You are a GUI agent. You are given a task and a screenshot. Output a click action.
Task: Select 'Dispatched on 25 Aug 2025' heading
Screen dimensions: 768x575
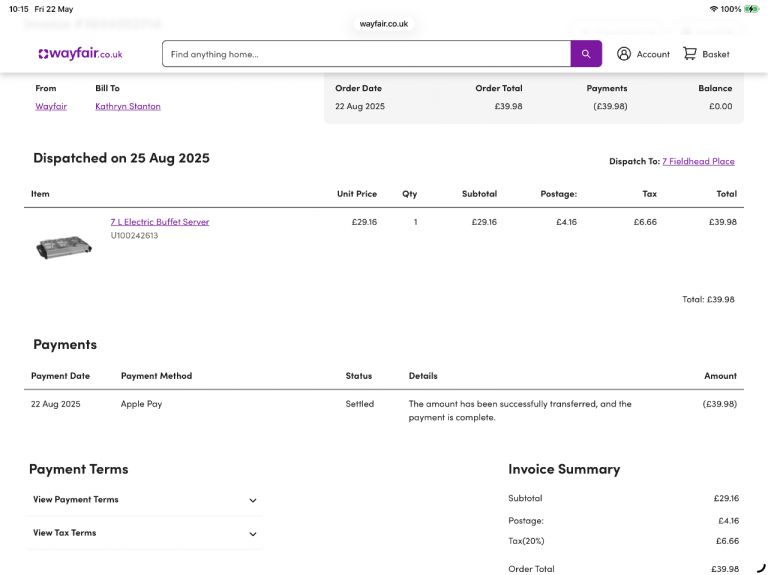121,158
